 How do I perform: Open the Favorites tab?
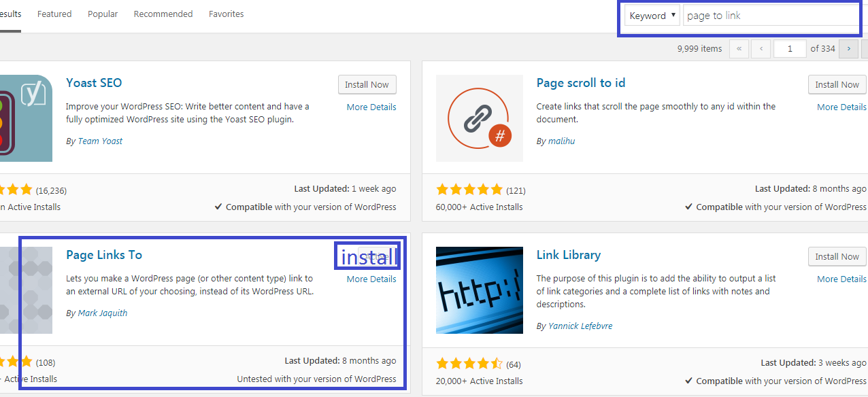tap(227, 14)
